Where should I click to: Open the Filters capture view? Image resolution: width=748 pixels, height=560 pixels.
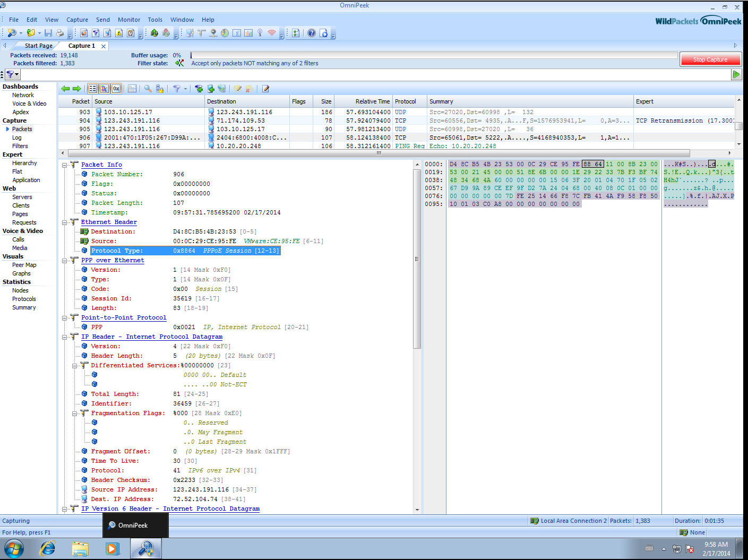20,146
